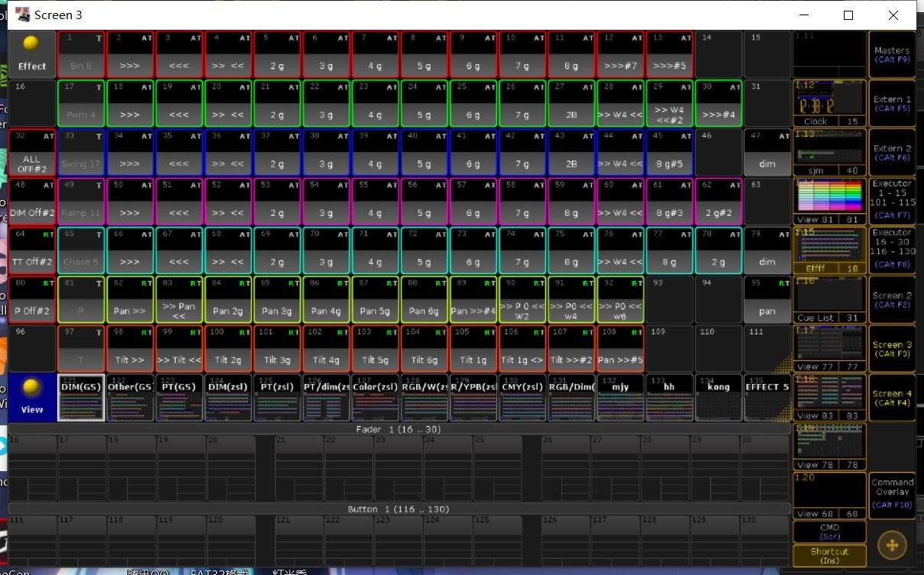This screenshot has width=924, height=575.
Task: Switch to the Screen 2 tab
Action: [x=892, y=299]
